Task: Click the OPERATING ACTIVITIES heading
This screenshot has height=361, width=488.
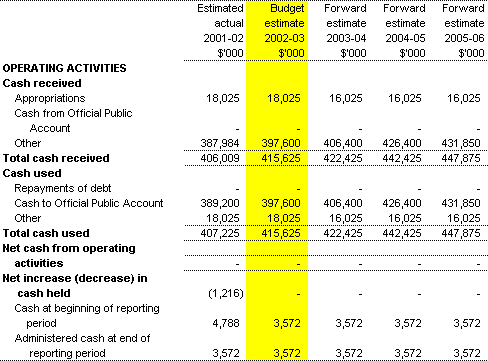Action: pyautogui.click(x=64, y=68)
